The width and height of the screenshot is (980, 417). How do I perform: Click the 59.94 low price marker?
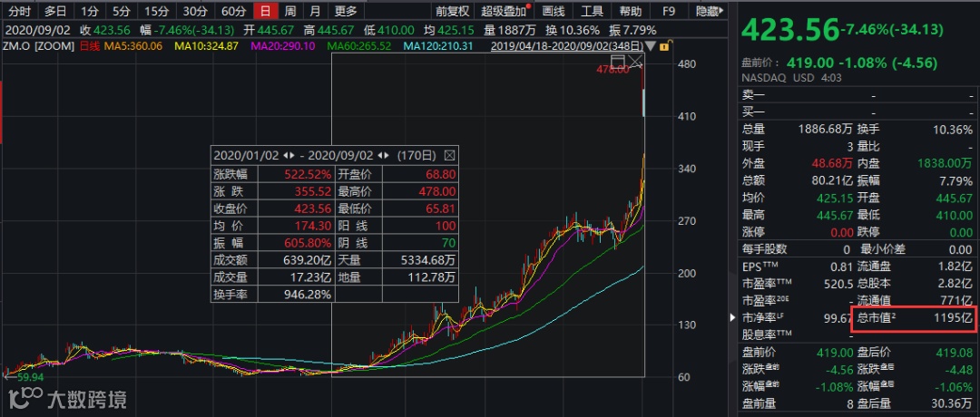point(31,377)
